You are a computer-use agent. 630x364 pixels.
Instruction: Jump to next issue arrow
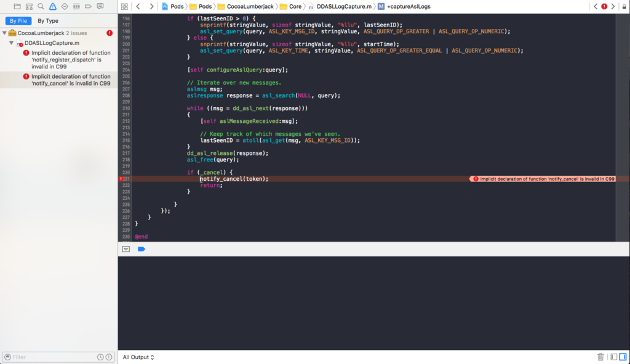point(613,6)
